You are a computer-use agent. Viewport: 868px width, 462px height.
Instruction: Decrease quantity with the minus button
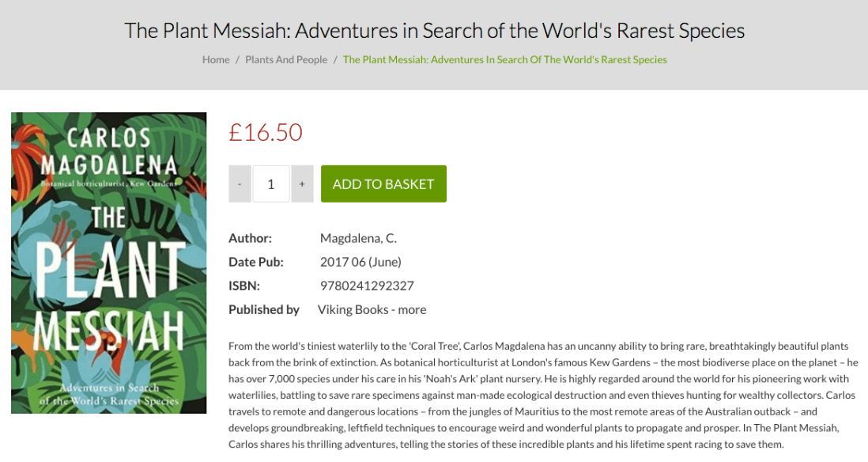(240, 184)
